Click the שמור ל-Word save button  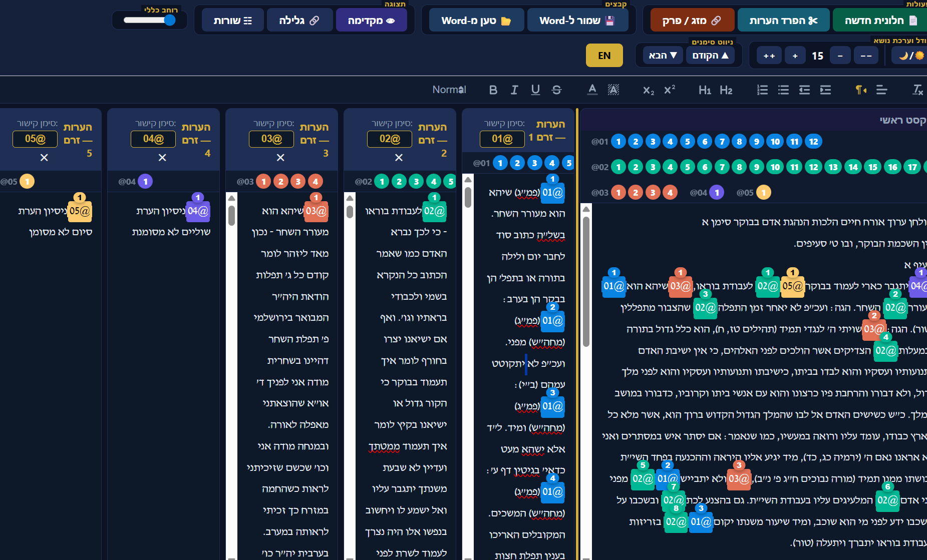(577, 21)
